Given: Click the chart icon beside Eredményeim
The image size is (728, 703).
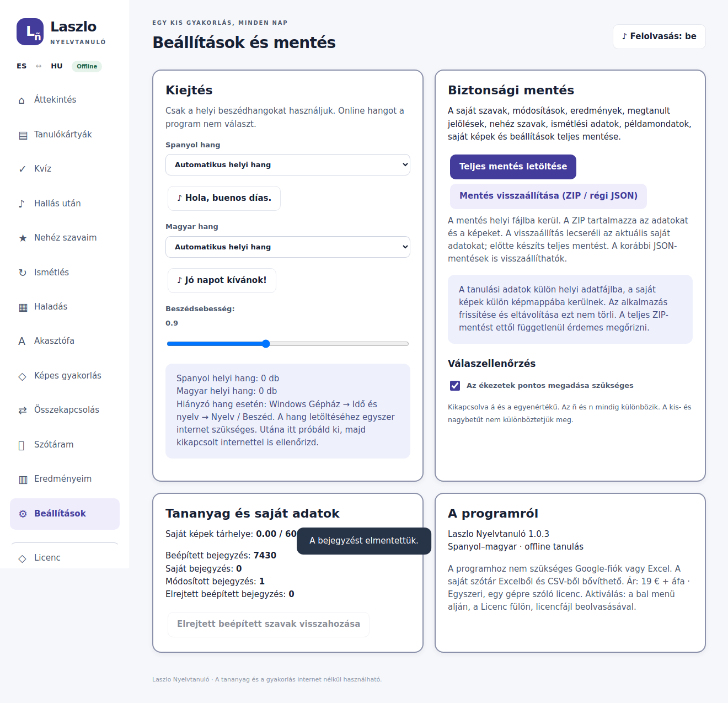Looking at the screenshot, I should [x=23, y=480].
